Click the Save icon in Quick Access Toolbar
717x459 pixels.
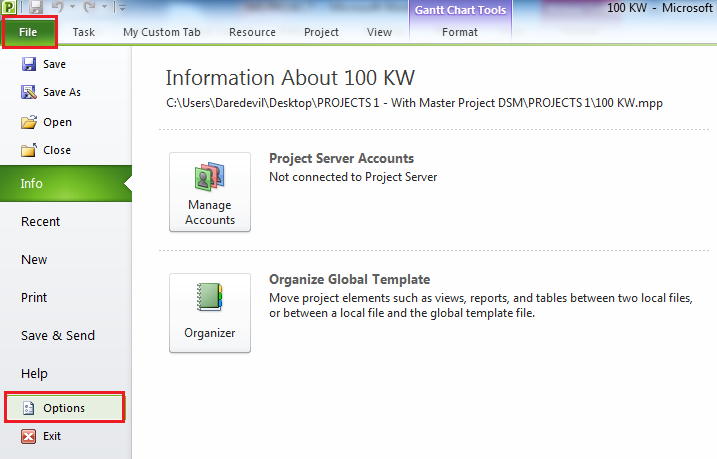(36, 7)
